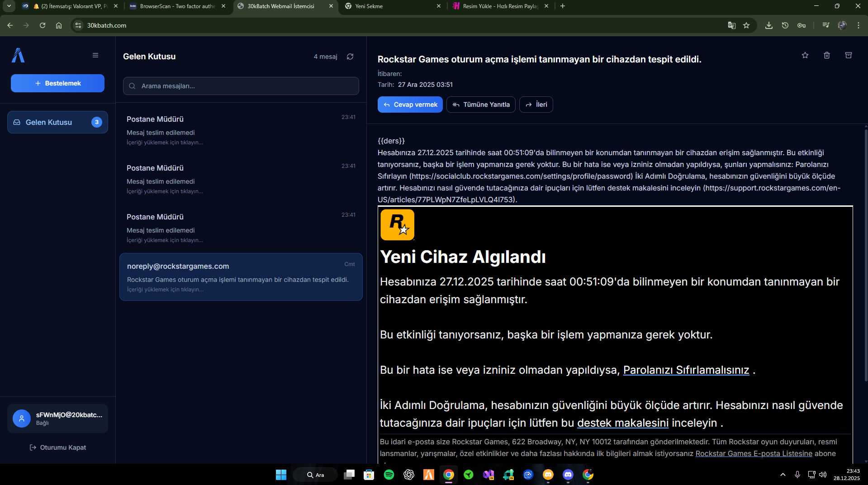Screen dimensions: 868x485
Task: Click the browser back arrow
Action: [x=10, y=25]
